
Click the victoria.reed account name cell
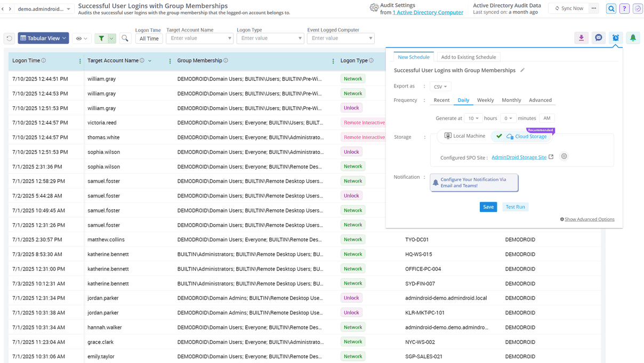102,123
